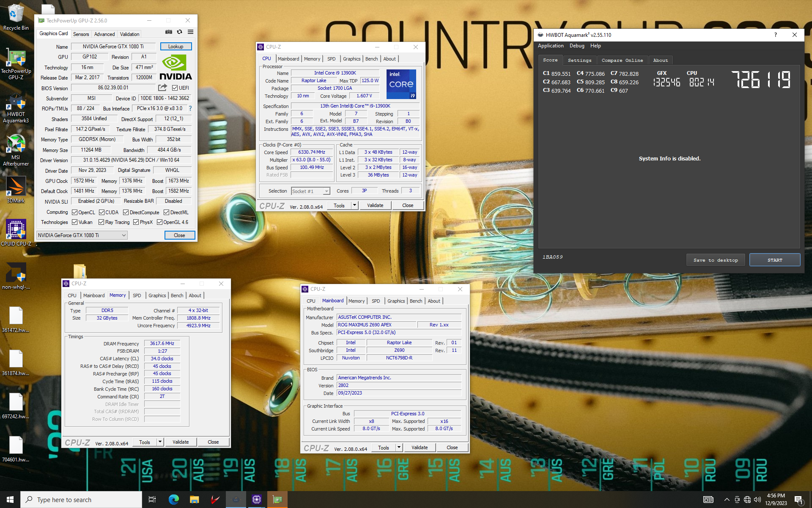Launch 3DMark desktop shortcut

tap(16, 190)
